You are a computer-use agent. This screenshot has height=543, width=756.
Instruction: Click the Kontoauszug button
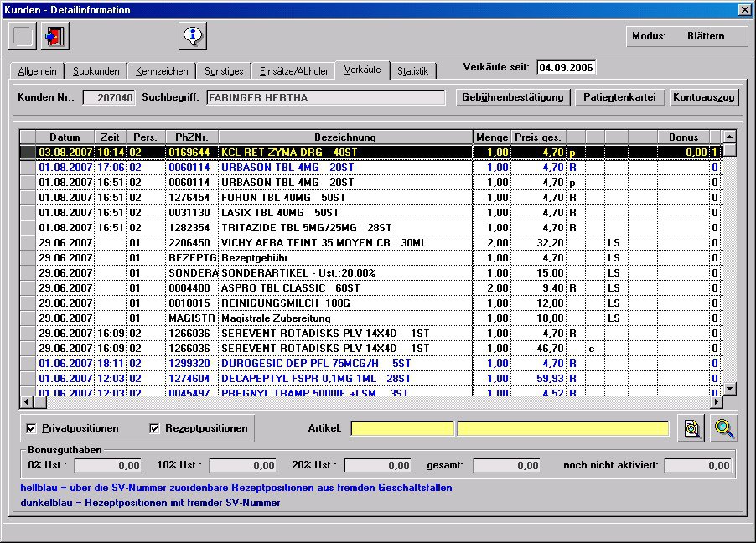point(703,97)
